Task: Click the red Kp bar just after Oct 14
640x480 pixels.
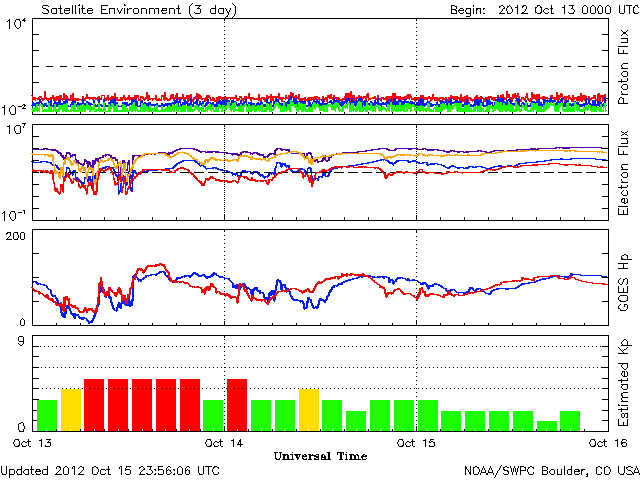Action: click(237, 405)
